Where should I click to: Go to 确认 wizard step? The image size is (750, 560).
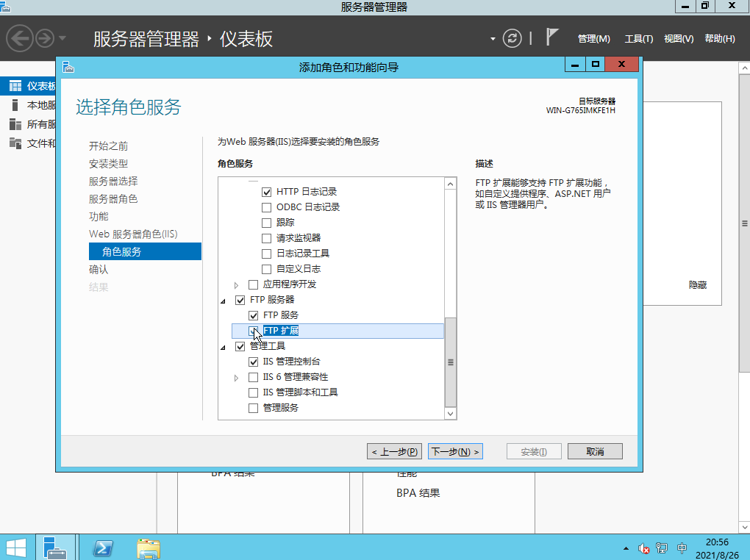(x=99, y=270)
